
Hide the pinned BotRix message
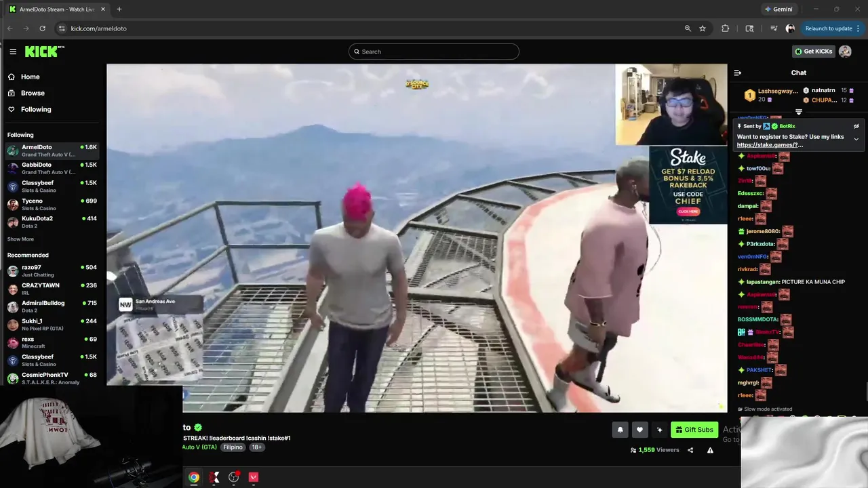tap(856, 126)
